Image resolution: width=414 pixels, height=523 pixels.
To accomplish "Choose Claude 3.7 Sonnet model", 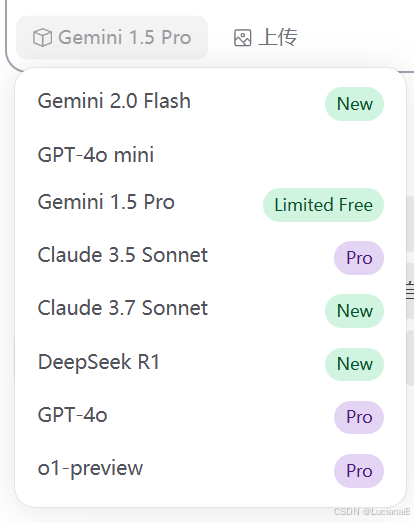I will [x=211, y=308].
